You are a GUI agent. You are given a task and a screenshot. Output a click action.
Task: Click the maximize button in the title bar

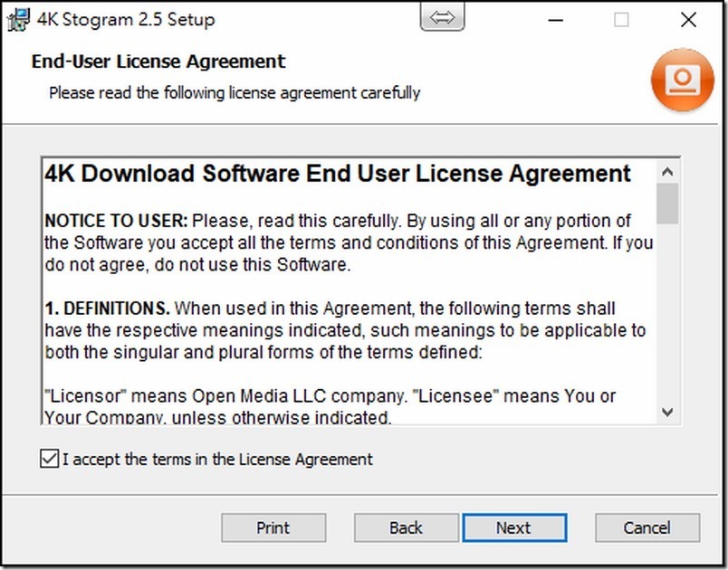(621, 19)
